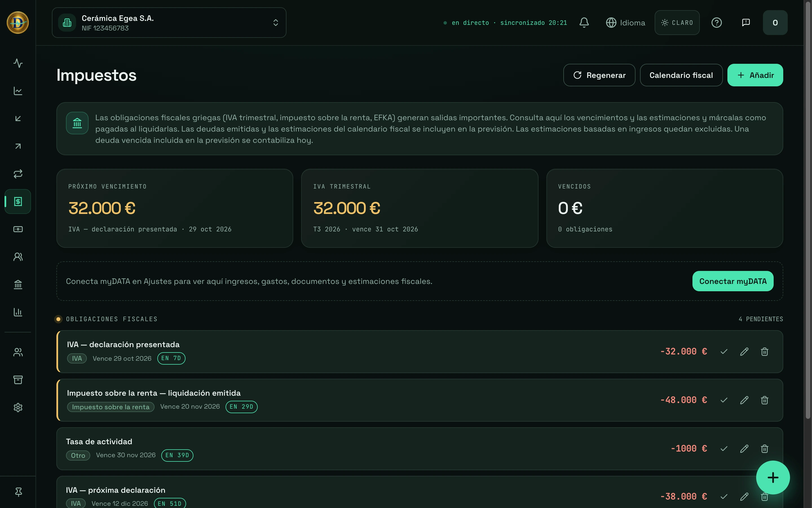Expand the Cerámica Egea S.A. company selector
Image resolution: width=812 pixels, height=508 pixels.
coord(169,23)
